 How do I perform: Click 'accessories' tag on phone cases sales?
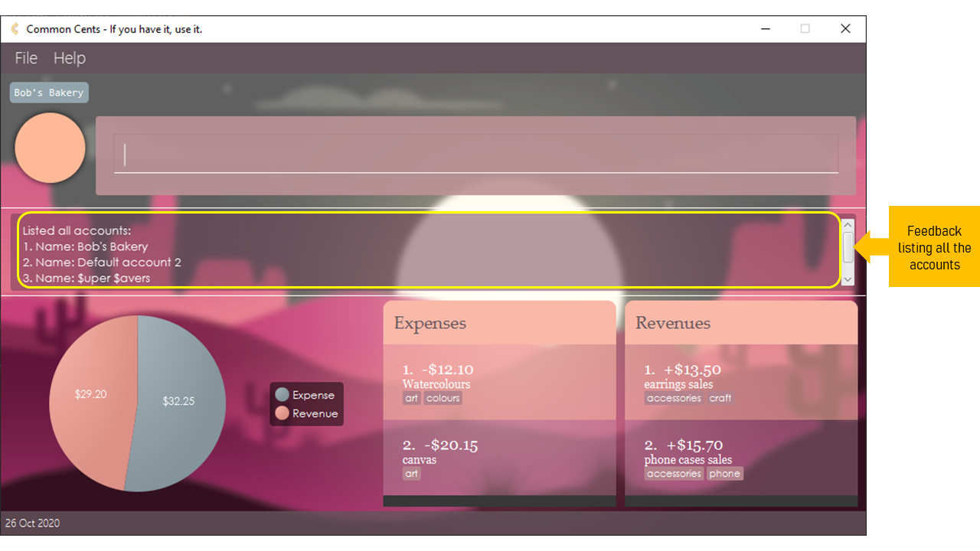(x=674, y=474)
